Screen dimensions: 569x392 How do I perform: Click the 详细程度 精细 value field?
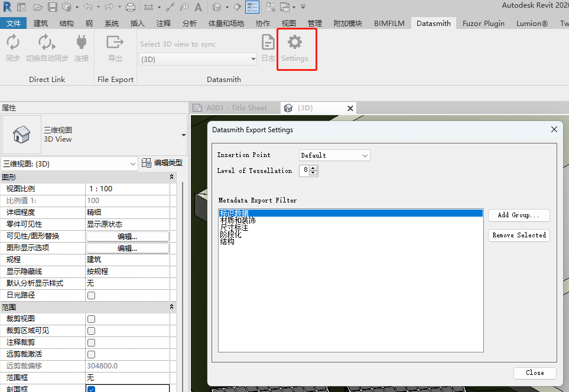[128, 212]
